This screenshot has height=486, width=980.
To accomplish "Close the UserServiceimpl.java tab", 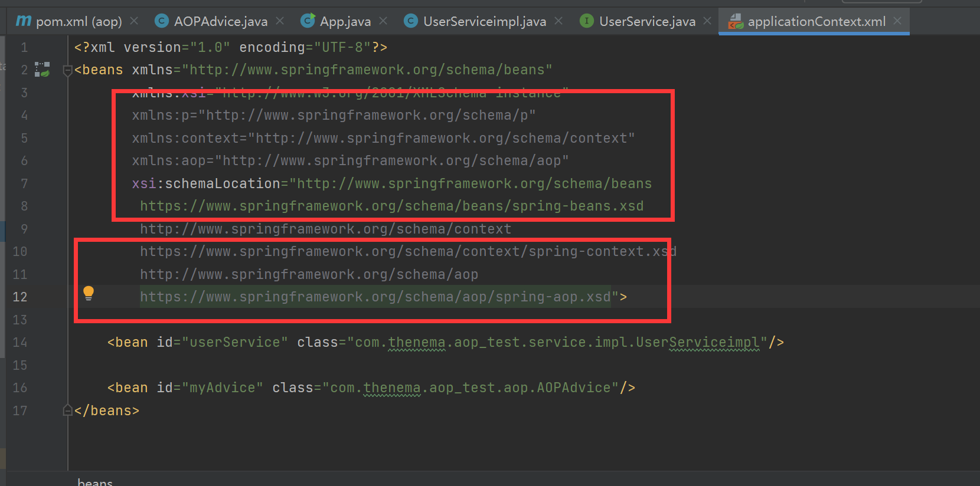I will (558, 21).
